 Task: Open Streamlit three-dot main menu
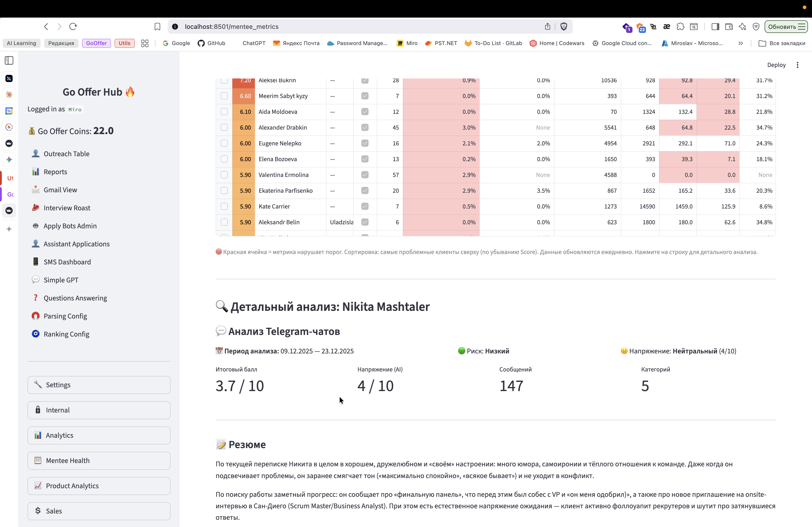pyautogui.click(x=797, y=65)
